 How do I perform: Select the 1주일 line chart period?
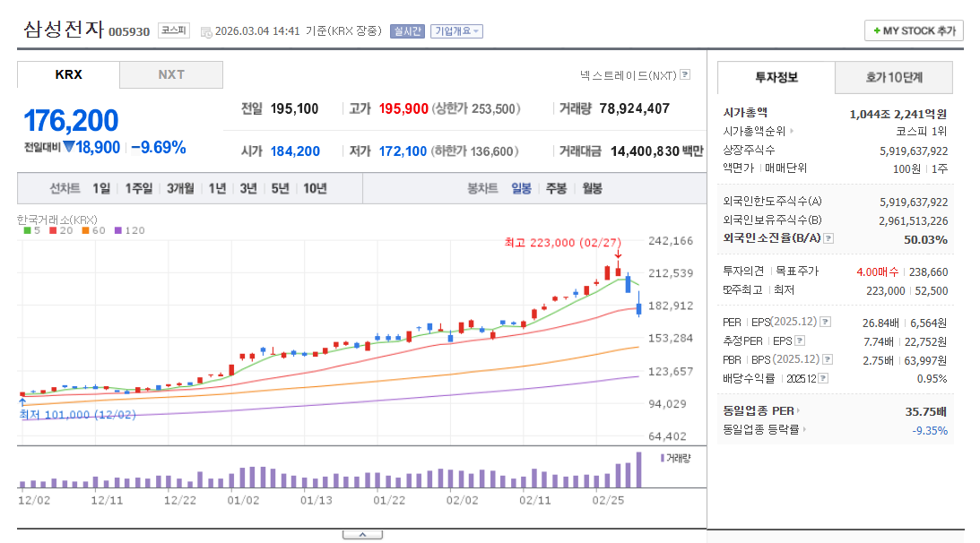tap(139, 188)
